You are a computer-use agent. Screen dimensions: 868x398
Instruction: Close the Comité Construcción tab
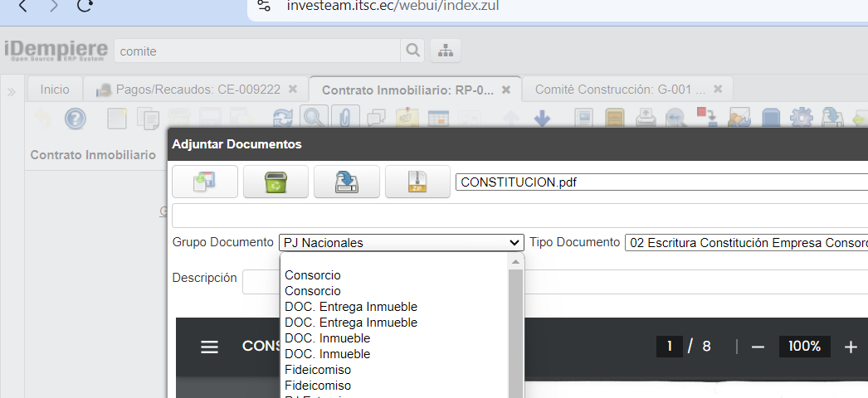718,89
